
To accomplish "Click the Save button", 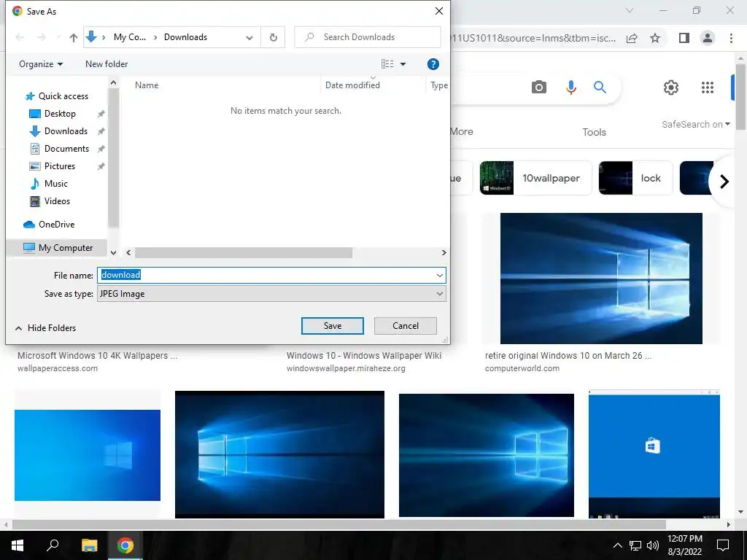I will (x=333, y=326).
